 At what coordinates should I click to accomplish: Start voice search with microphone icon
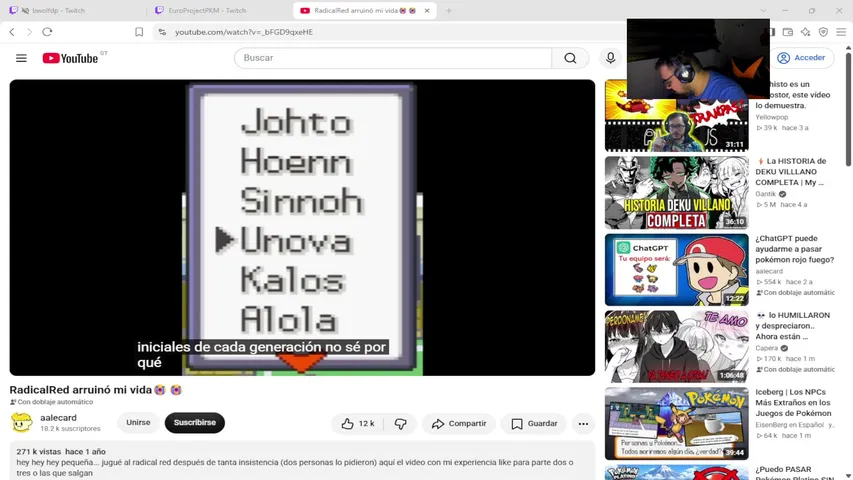point(610,58)
